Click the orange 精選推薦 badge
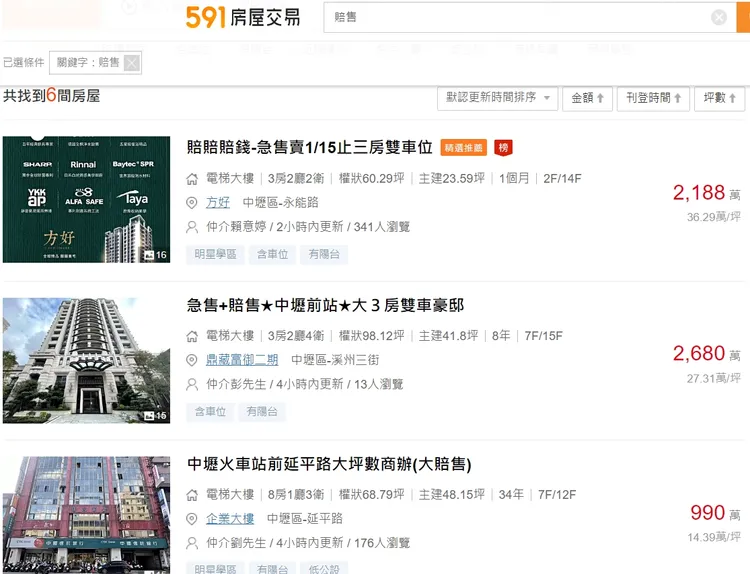Viewport: 750px width, 574px height. pos(465,147)
